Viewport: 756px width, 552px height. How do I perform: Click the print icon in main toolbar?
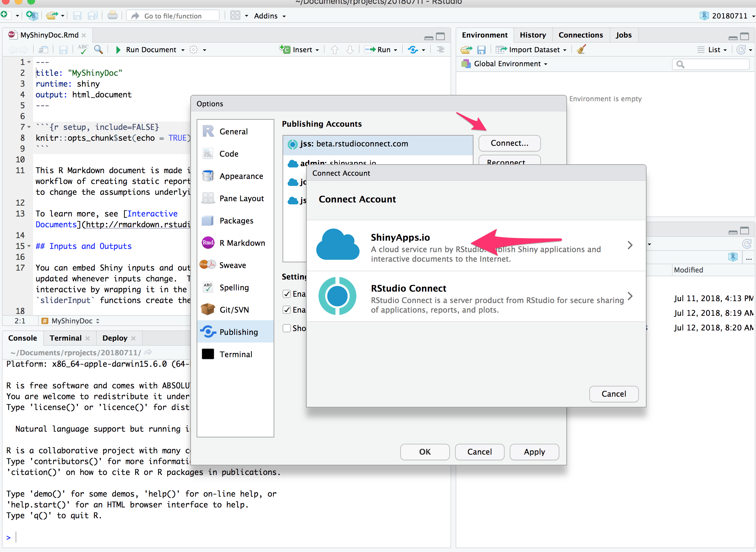pos(113,16)
